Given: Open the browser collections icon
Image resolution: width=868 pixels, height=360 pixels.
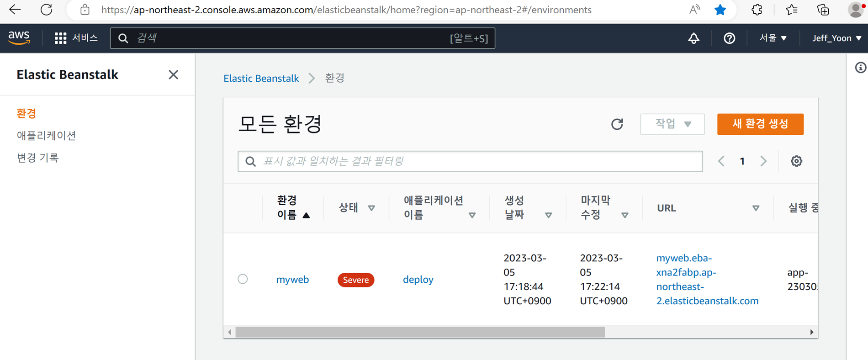Looking at the screenshot, I should tap(823, 10).
